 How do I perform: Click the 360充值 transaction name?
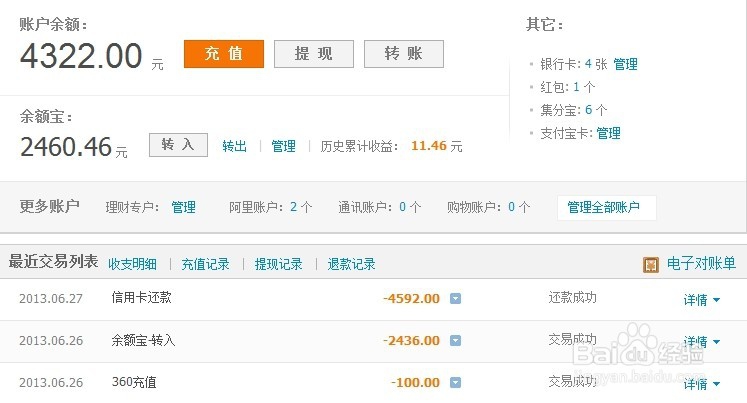[134, 382]
